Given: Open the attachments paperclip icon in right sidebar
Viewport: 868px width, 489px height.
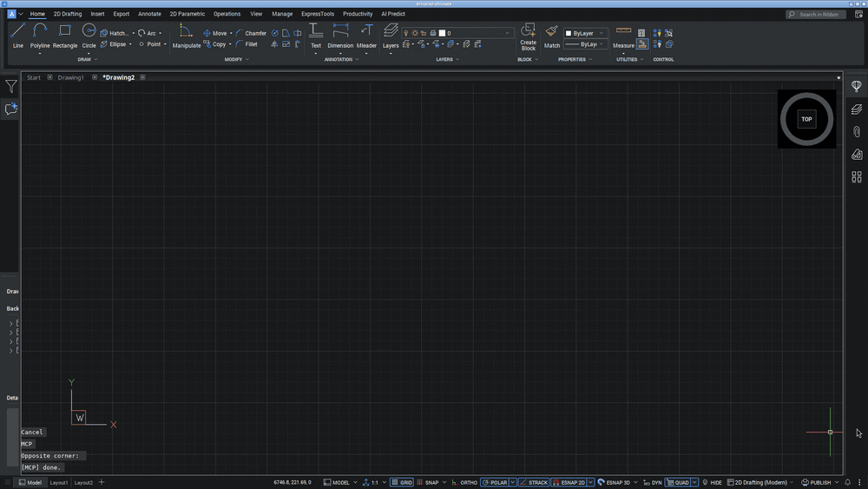Looking at the screenshot, I should pos(857,132).
